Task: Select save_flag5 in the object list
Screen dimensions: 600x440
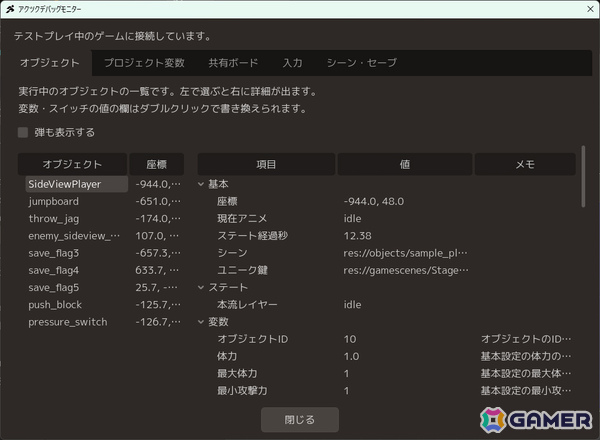Action: click(54, 287)
